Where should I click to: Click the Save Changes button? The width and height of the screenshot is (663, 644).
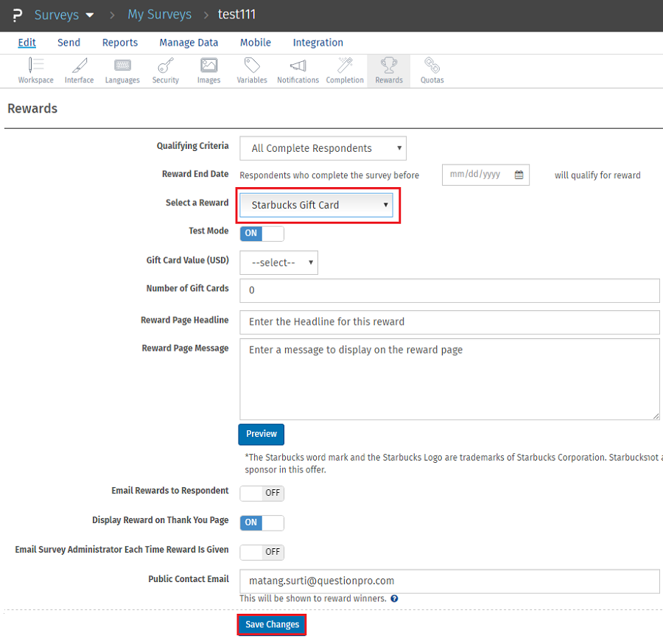[x=272, y=624]
